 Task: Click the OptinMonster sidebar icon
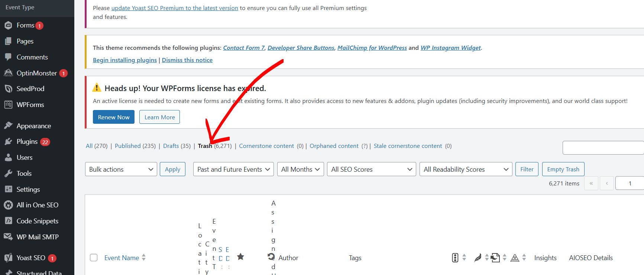[x=8, y=73]
